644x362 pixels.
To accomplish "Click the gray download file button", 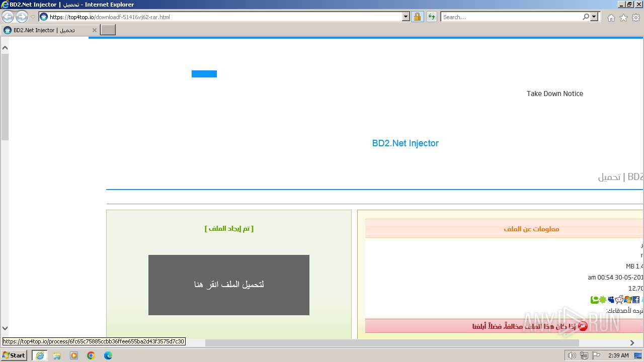I will pyautogui.click(x=229, y=285).
